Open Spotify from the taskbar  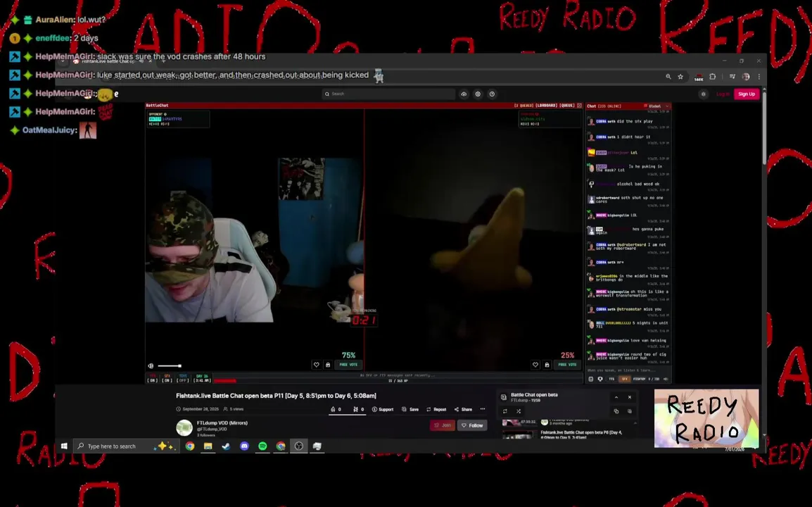pyautogui.click(x=262, y=446)
